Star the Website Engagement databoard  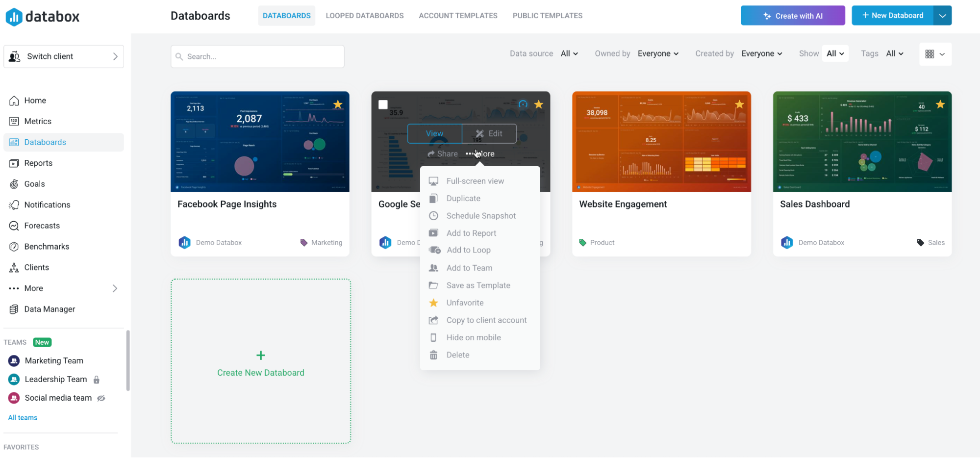coord(739,104)
